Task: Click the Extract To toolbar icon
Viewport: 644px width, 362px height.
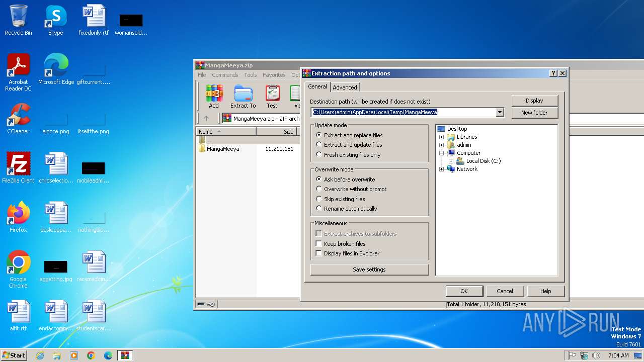Action: (x=243, y=96)
